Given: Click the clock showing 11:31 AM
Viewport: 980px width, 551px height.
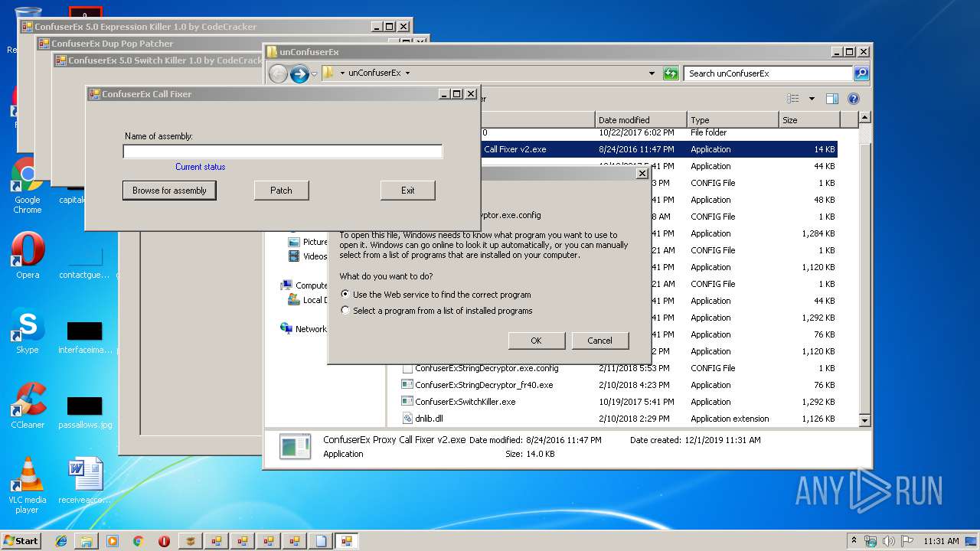Looking at the screenshot, I should pos(941,541).
